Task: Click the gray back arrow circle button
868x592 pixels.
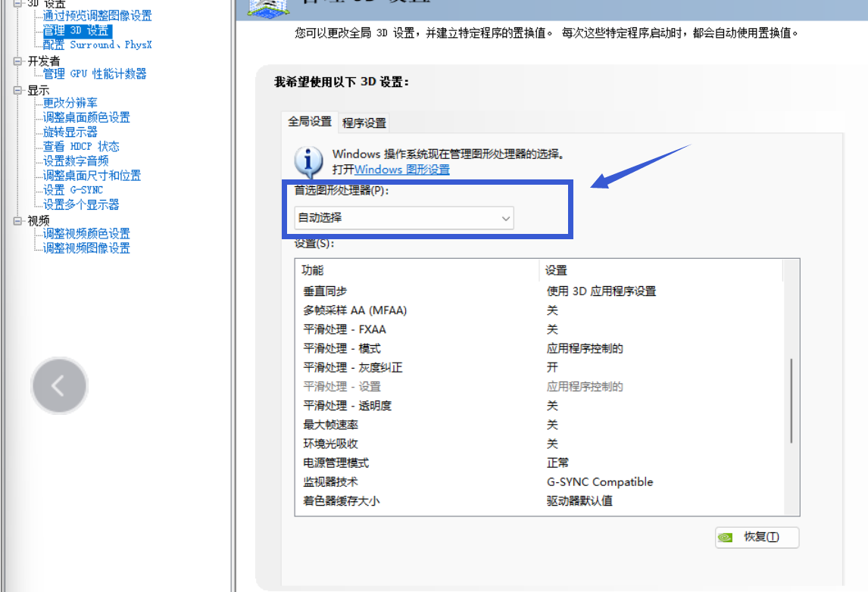Action: coord(59,385)
